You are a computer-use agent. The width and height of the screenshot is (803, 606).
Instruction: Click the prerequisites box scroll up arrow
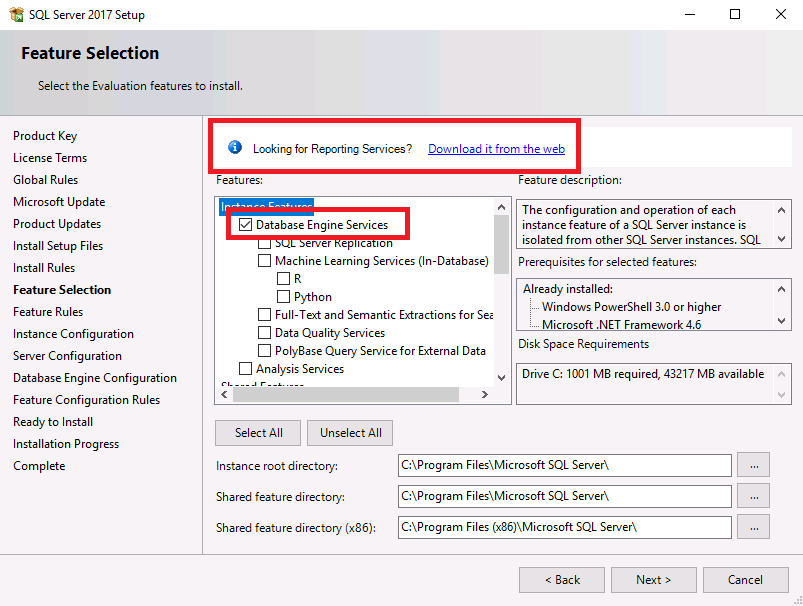point(781,289)
